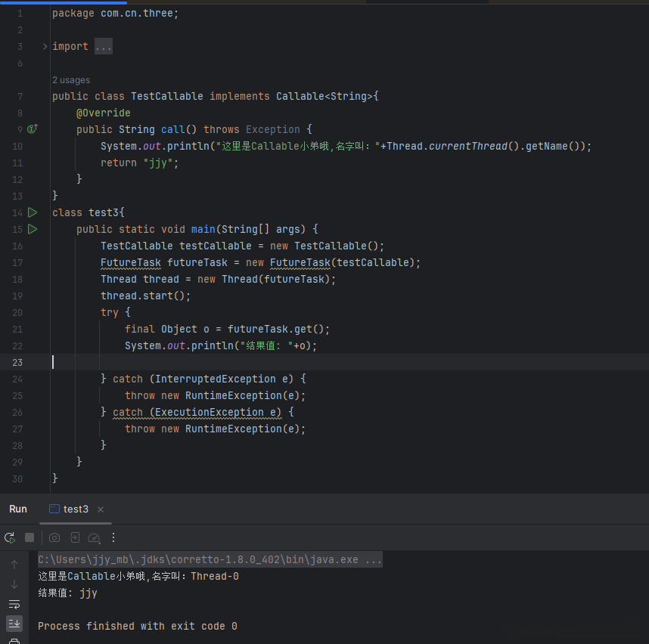Click the java.exe command line in console

pos(210,560)
